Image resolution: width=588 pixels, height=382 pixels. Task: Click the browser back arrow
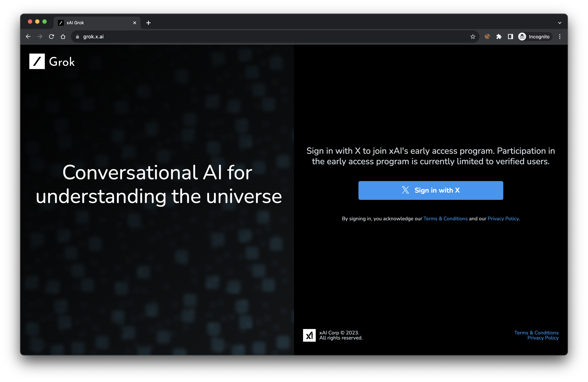tap(28, 36)
